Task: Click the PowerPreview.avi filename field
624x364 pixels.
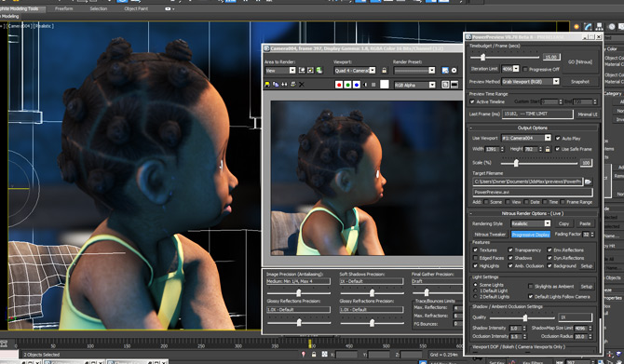Action: coord(533,192)
